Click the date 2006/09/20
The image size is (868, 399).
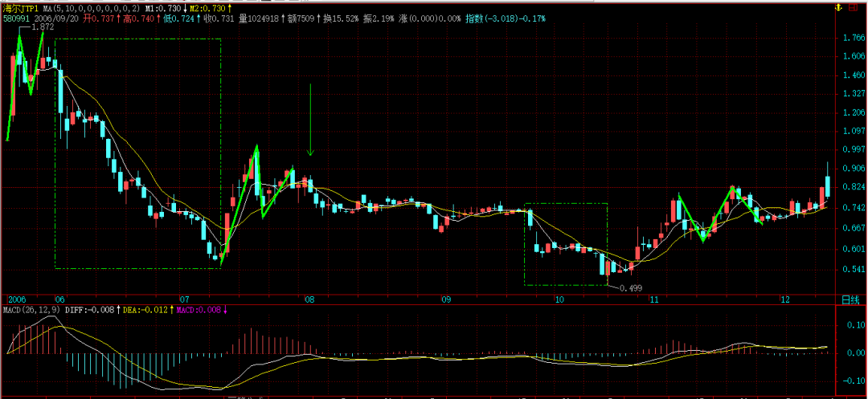point(56,18)
